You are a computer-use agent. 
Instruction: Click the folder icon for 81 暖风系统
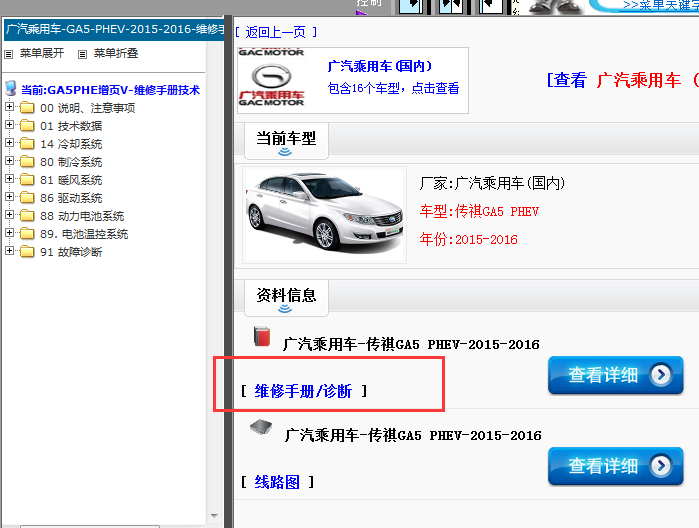pyautogui.click(x=27, y=179)
